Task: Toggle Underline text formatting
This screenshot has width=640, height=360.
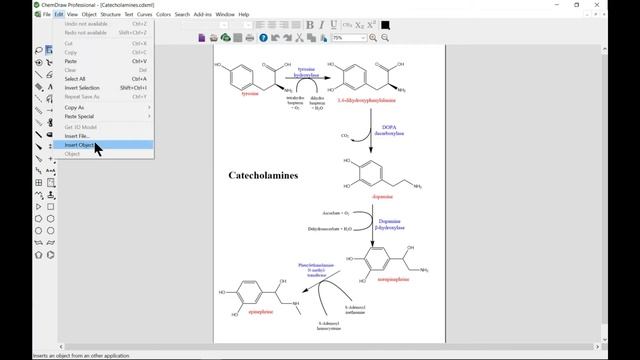Action: point(333,25)
